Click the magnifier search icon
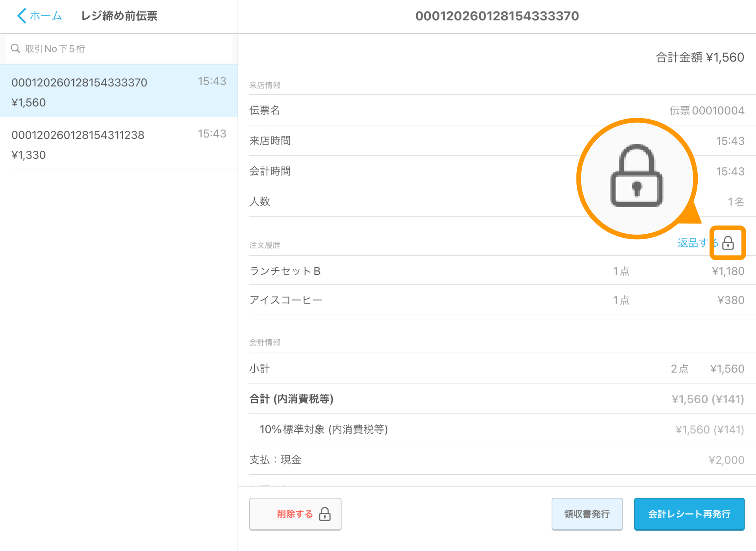The height and width of the screenshot is (551, 756). pyautogui.click(x=15, y=48)
